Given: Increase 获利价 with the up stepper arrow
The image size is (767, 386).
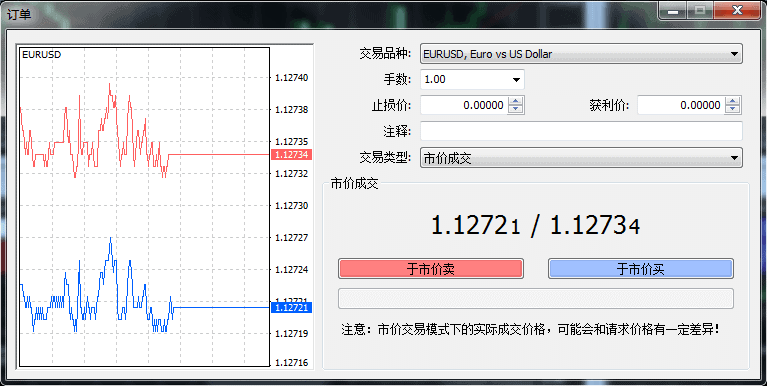Looking at the screenshot, I should [733, 101].
